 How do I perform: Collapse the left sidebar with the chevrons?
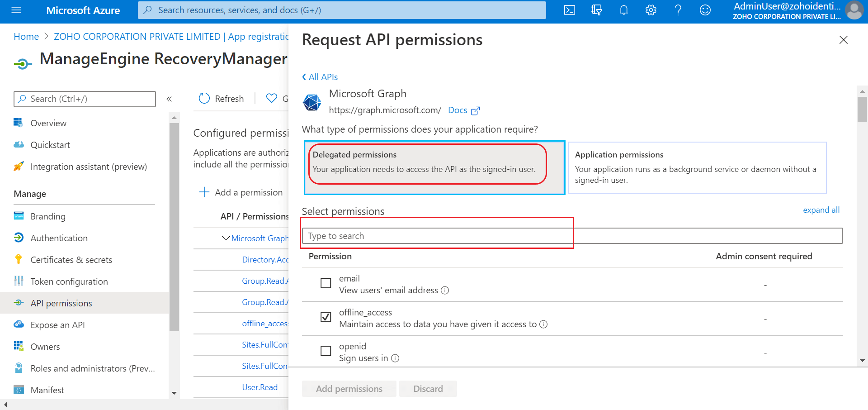[169, 99]
